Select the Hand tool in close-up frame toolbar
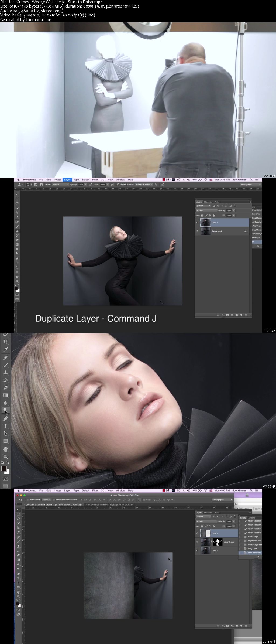The height and width of the screenshot is (644, 276). tap(5, 449)
